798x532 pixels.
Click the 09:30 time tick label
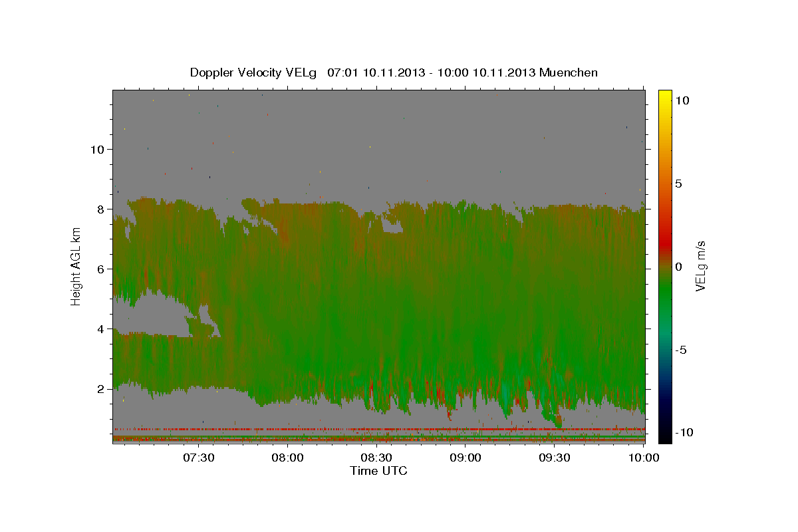point(554,458)
